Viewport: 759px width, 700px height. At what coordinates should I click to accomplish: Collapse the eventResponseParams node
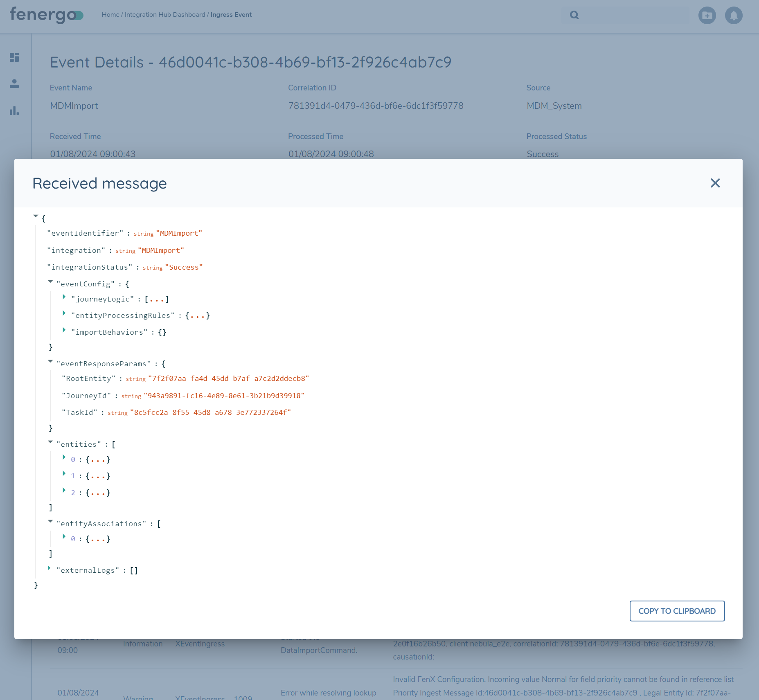point(50,361)
